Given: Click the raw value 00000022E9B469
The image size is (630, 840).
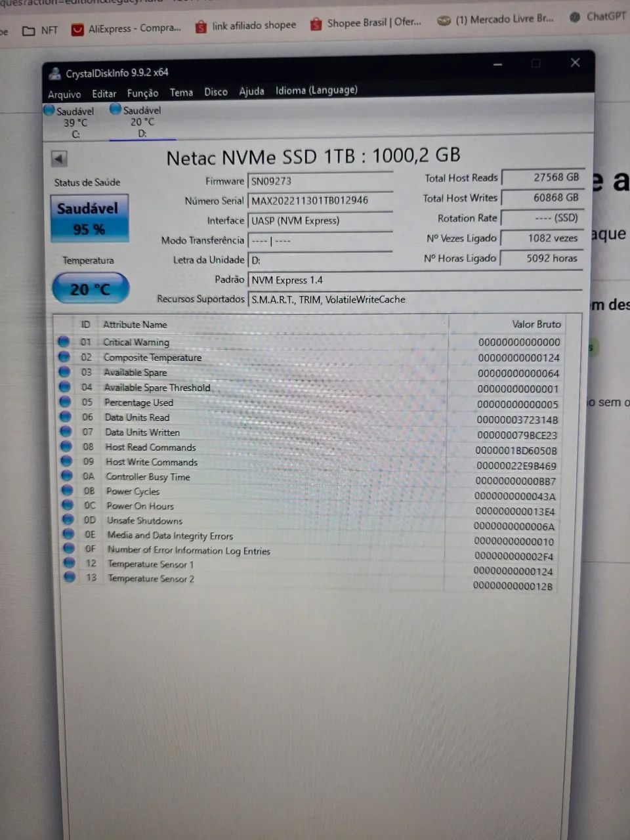Looking at the screenshot, I should coord(516,466).
